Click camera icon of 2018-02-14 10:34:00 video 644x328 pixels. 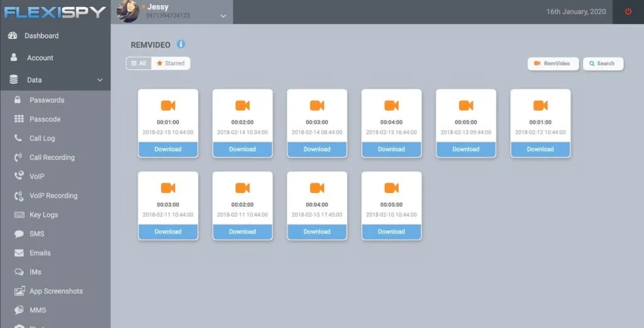242,106
